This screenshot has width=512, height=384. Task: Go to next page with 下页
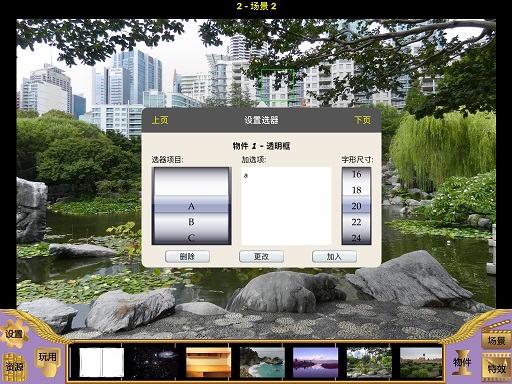(362, 120)
